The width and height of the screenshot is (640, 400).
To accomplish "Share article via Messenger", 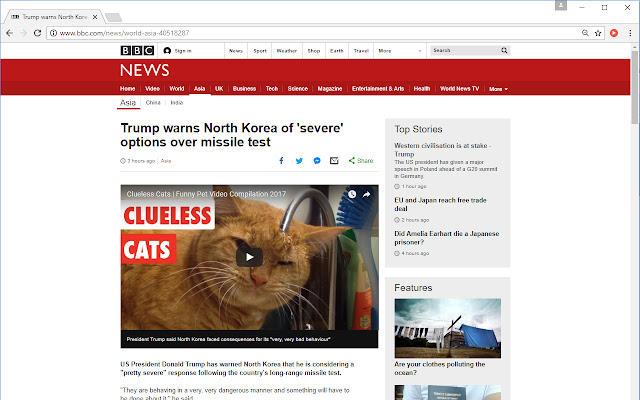I will point(317,161).
